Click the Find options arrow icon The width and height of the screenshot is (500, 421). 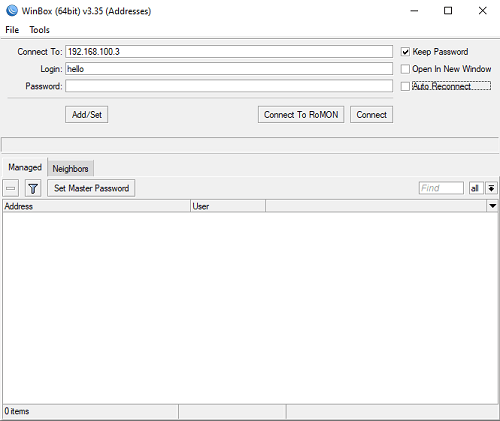pyautogui.click(x=492, y=188)
